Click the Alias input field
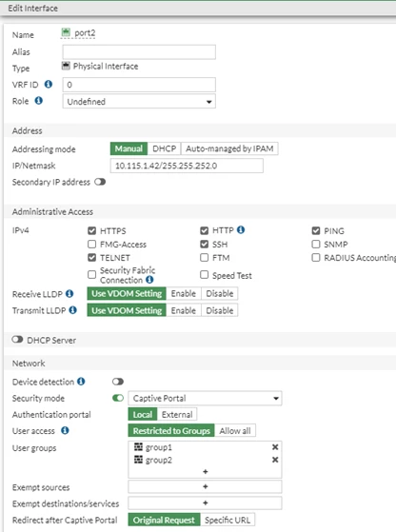This screenshot has height=532, width=396. (139, 52)
